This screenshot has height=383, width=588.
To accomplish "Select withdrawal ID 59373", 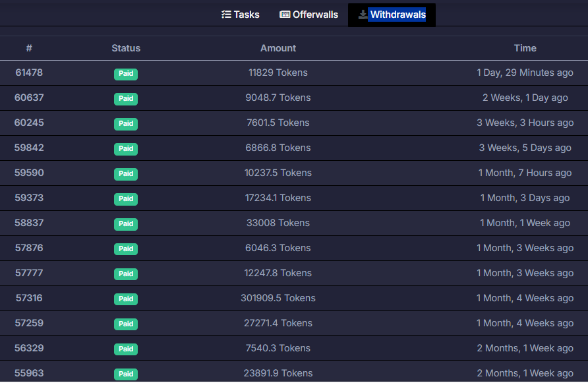I will click(29, 198).
